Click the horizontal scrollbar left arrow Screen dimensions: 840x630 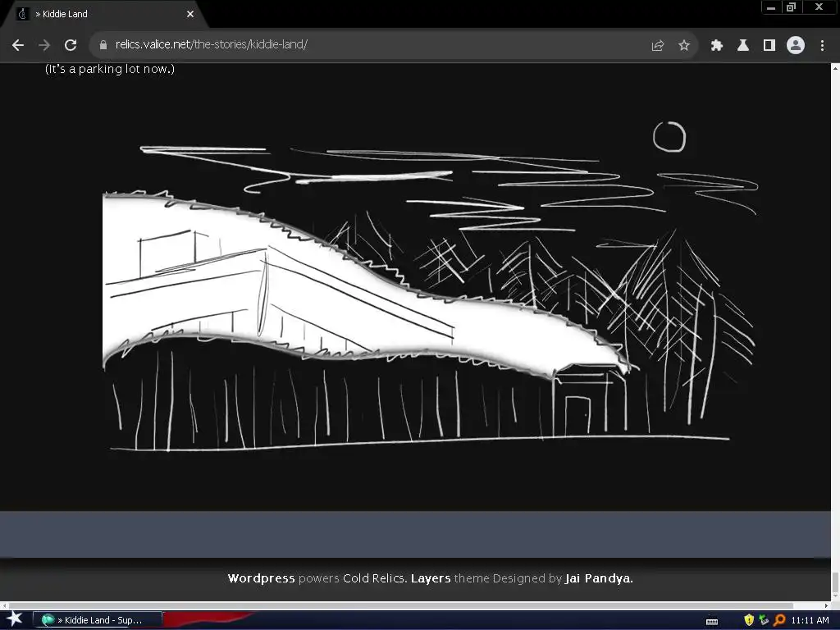tap(4, 606)
